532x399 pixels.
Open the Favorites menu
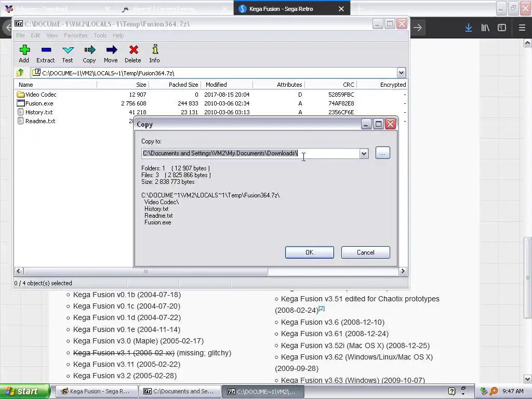76,35
